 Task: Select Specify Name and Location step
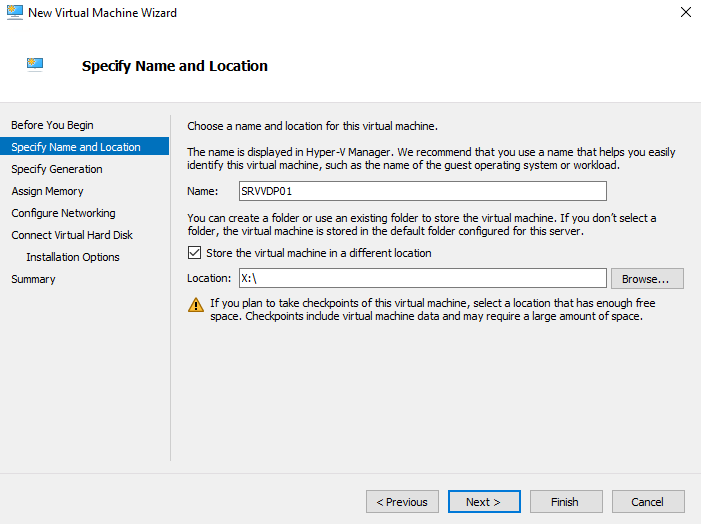(x=76, y=147)
